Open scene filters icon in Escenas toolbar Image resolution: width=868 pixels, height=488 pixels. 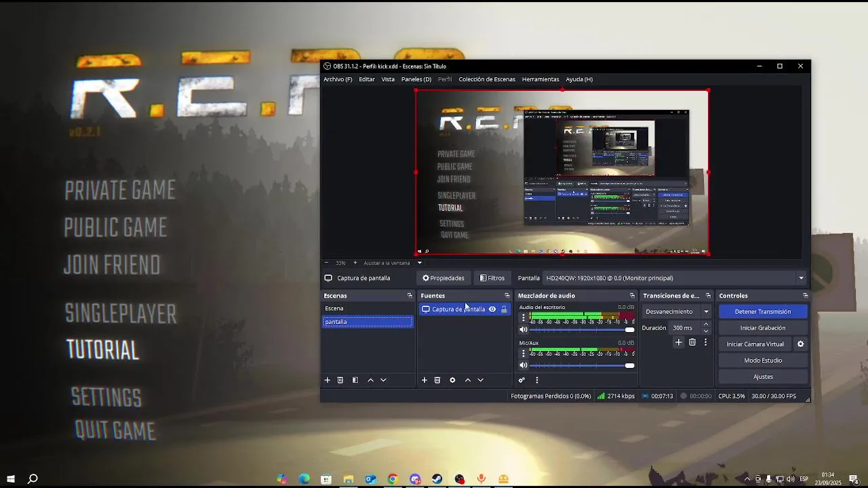(x=355, y=380)
